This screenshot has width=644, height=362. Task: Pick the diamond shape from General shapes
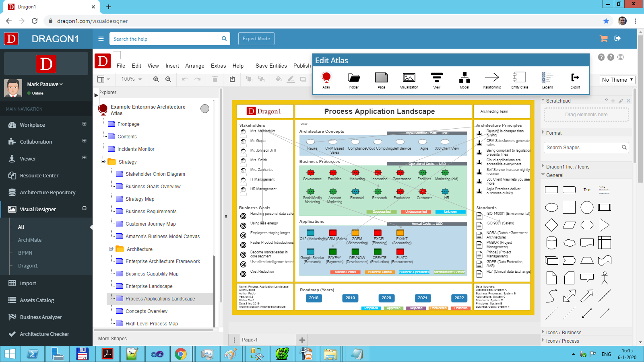tap(551, 225)
